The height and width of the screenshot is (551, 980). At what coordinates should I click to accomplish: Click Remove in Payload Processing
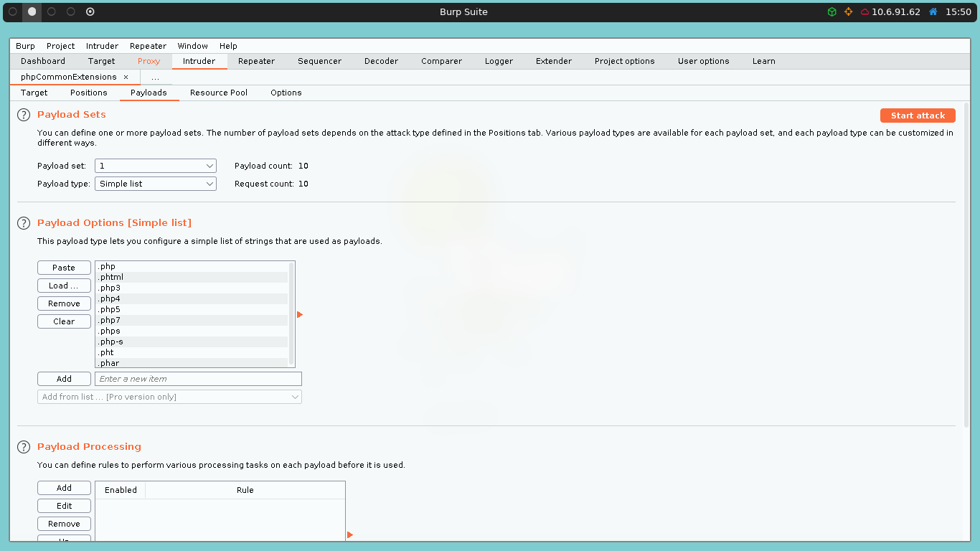coord(64,524)
